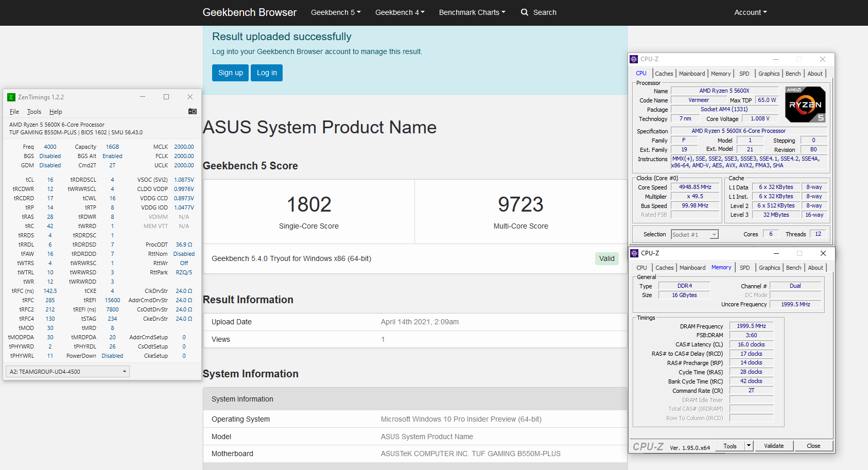Expand the Geekbench 5 dropdown menu
The width and height of the screenshot is (868, 470).
(x=336, y=12)
